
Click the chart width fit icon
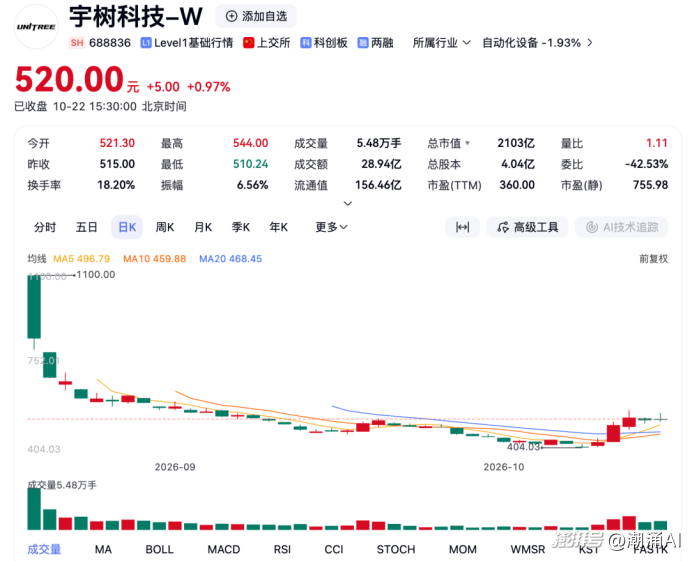coord(462,227)
